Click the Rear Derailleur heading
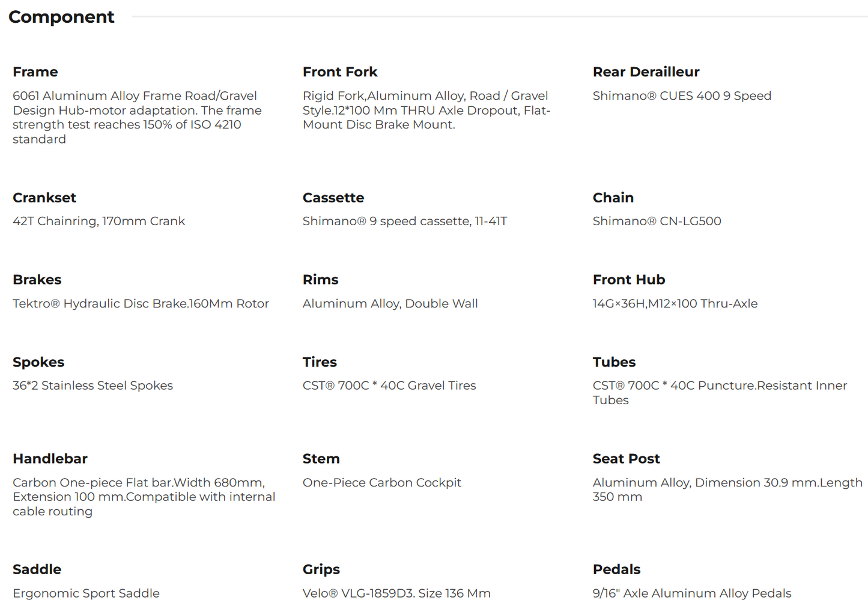The image size is (868, 612). tap(646, 72)
